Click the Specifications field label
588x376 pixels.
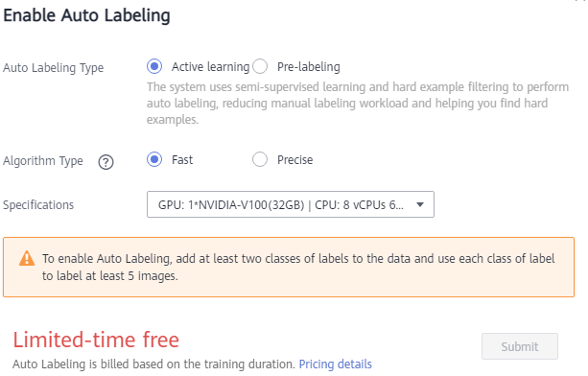[x=38, y=205]
